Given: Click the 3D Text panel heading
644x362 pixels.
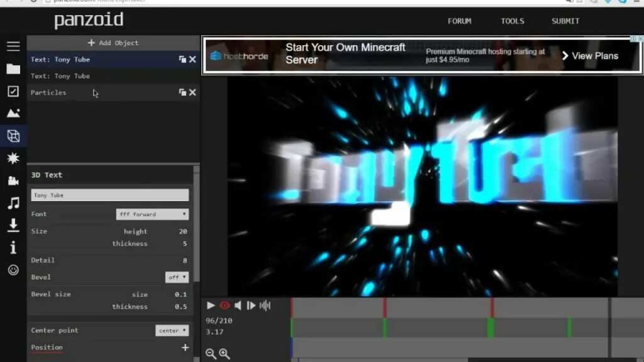Looking at the screenshot, I should tap(47, 175).
